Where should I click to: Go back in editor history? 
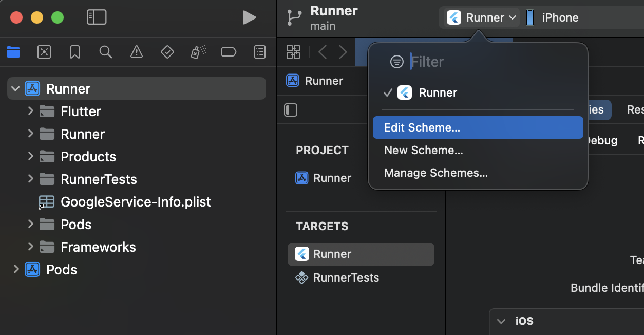[x=323, y=52]
